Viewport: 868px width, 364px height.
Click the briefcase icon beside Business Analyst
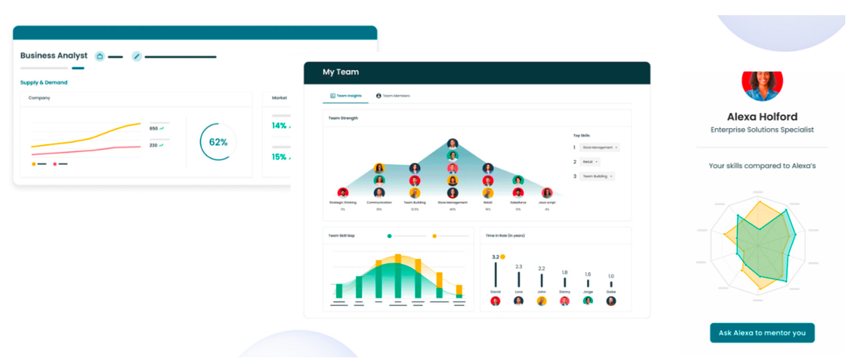[x=100, y=57]
